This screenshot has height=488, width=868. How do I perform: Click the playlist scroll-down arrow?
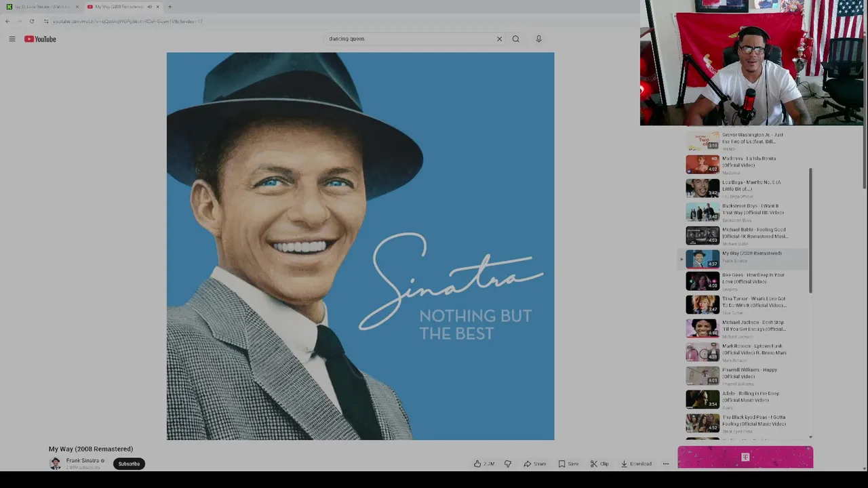pyautogui.click(x=810, y=437)
